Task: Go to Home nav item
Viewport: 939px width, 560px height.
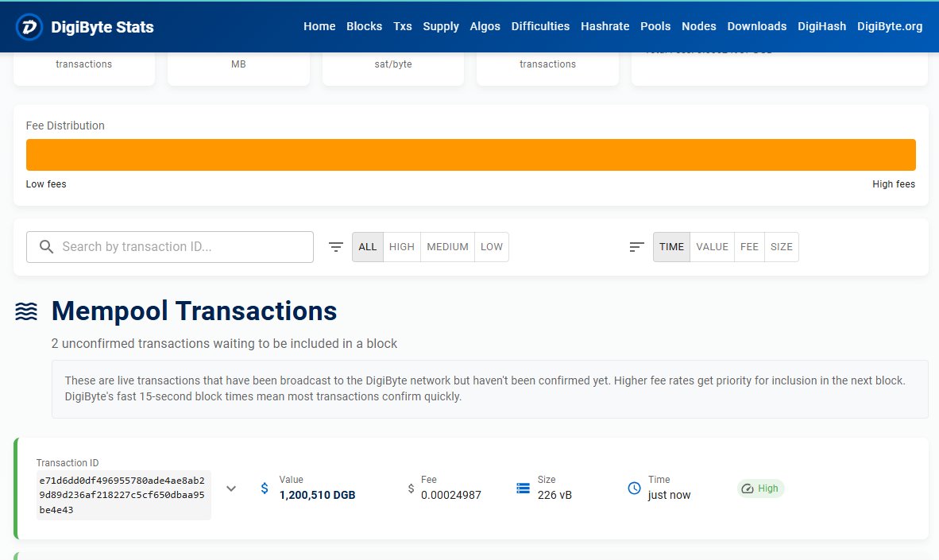Action: coord(319,26)
